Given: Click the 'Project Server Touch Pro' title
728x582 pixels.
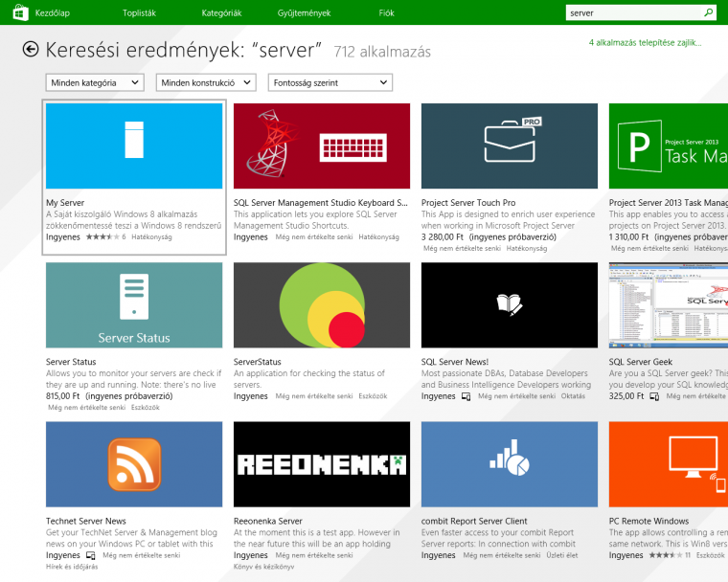Looking at the screenshot, I should (x=468, y=203).
